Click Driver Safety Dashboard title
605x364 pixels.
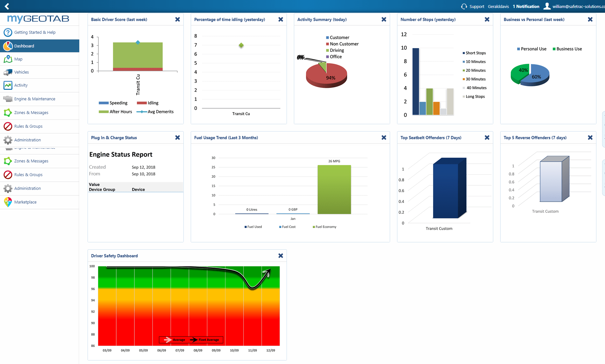114,256
